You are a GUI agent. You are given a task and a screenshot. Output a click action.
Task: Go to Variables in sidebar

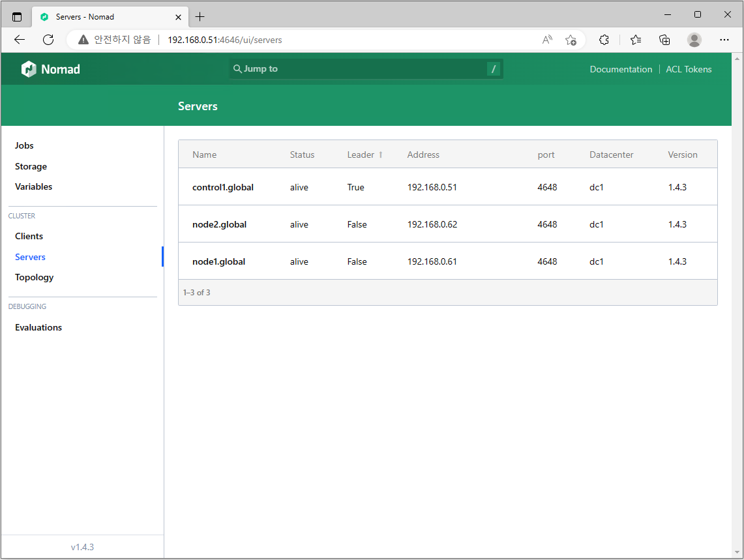(x=34, y=187)
